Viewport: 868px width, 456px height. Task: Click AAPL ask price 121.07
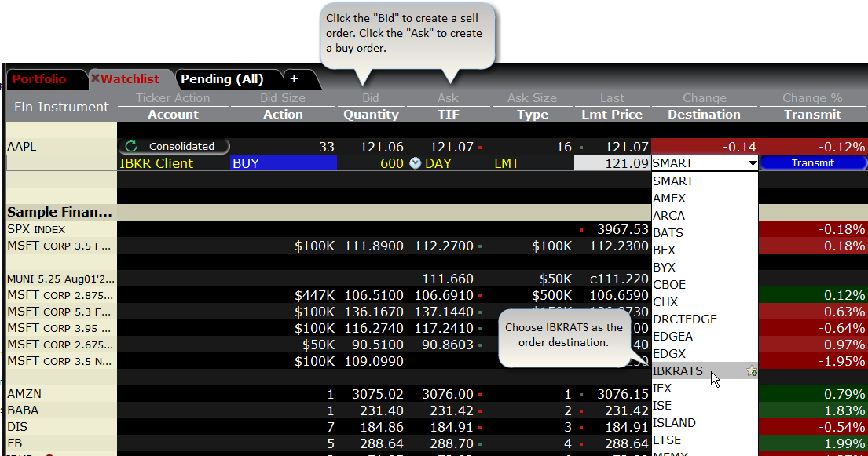(452, 147)
